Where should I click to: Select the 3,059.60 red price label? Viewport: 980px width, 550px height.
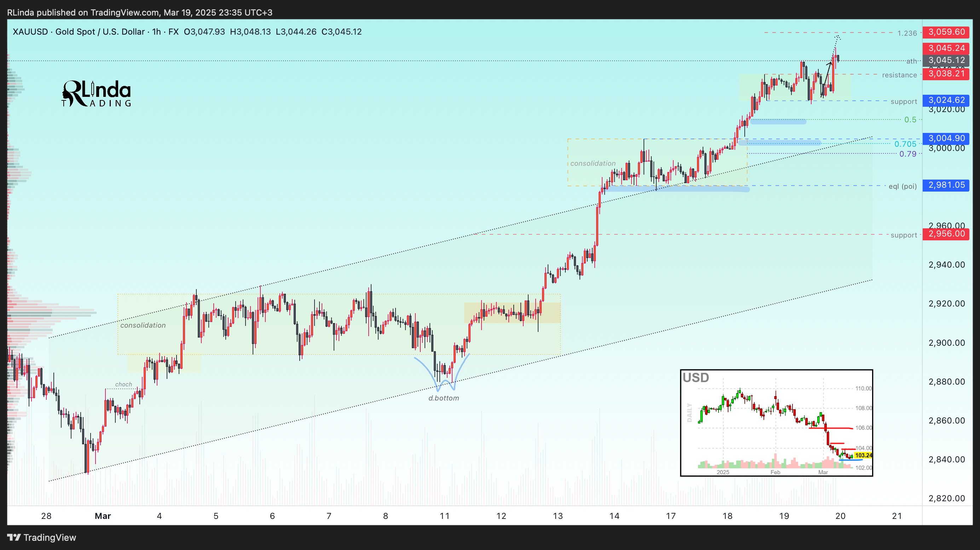(946, 32)
